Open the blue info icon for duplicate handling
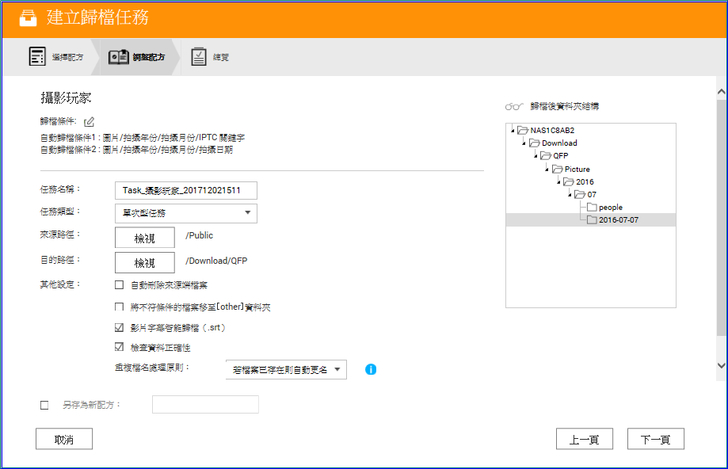 pos(370,369)
